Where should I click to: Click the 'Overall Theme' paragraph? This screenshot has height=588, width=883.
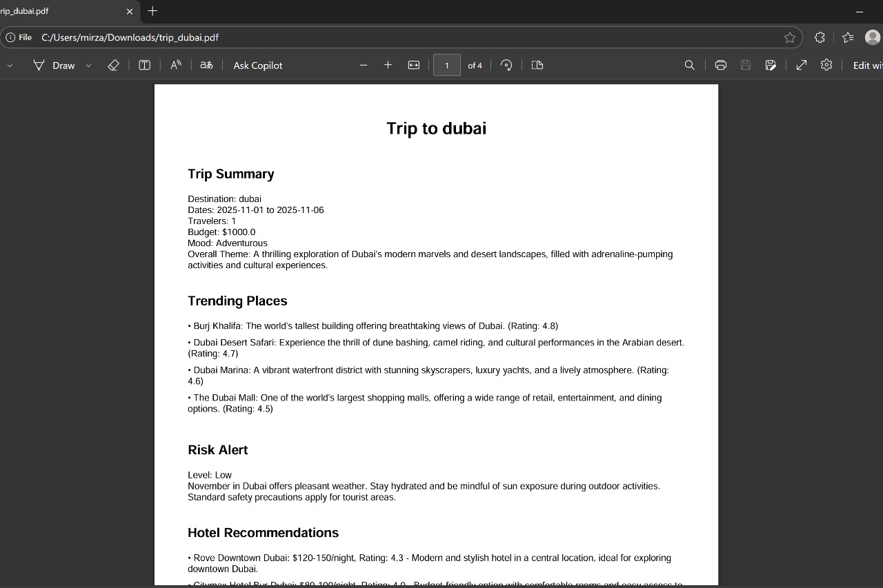[430, 259]
